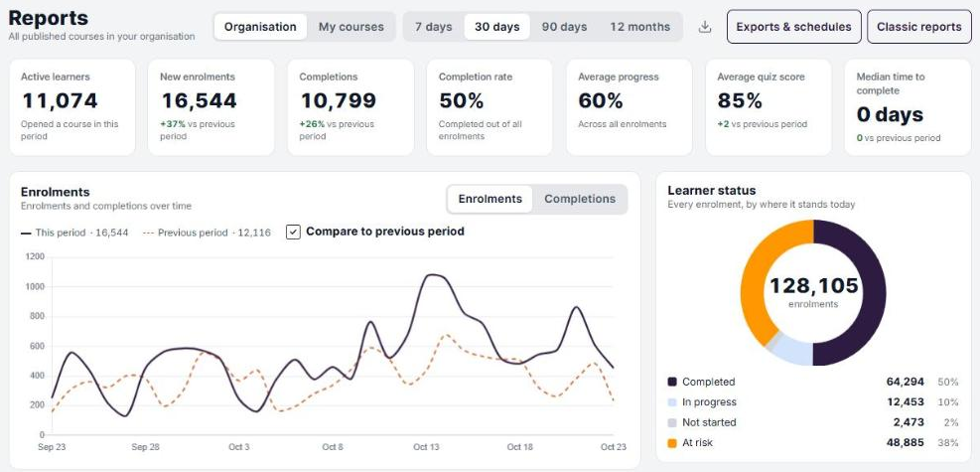The height and width of the screenshot is (472, 980).
Task: Click the download report icon
Action: [705, 27]
